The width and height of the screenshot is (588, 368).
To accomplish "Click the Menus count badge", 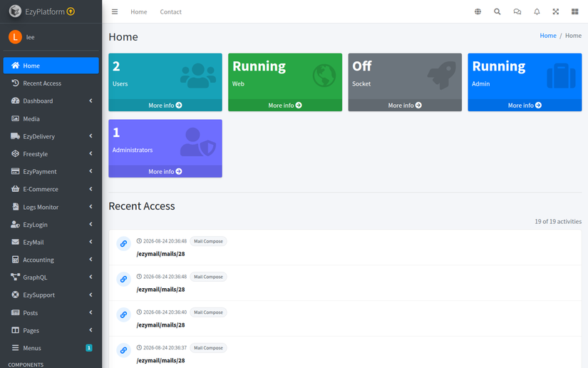I will pyautogui.click(x=89, y=348).
